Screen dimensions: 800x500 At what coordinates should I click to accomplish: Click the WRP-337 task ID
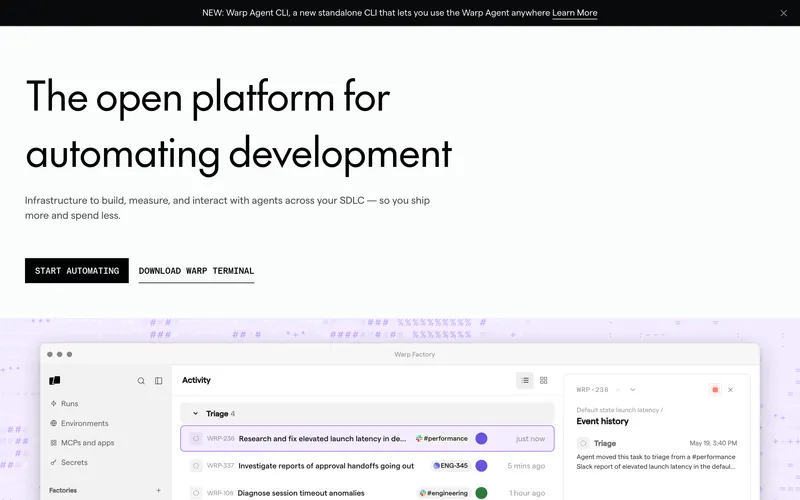tap(220, 466)
